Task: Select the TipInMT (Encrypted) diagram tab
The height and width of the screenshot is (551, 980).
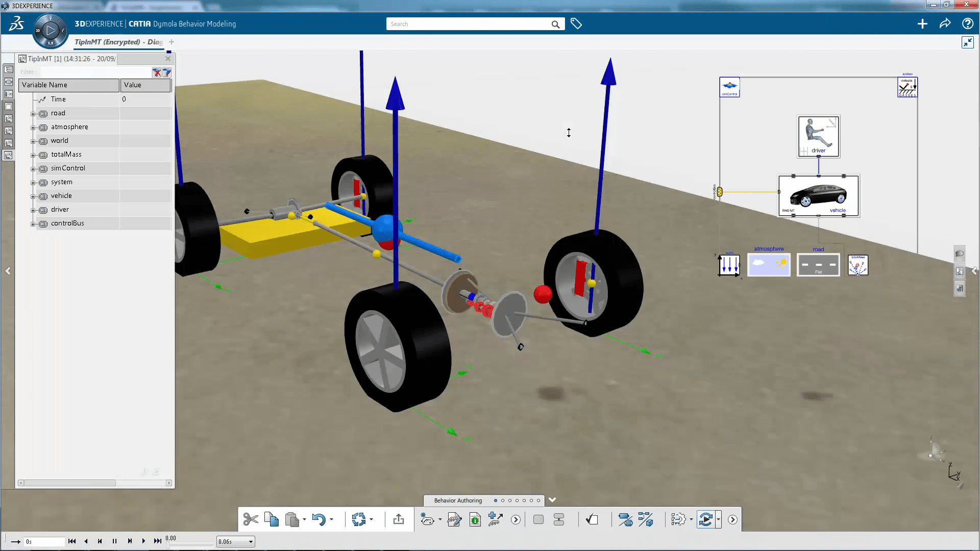Action: point(118,42)
